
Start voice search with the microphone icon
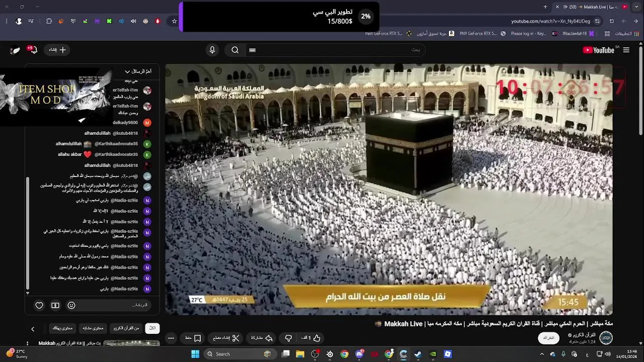[x=212, y=50]
